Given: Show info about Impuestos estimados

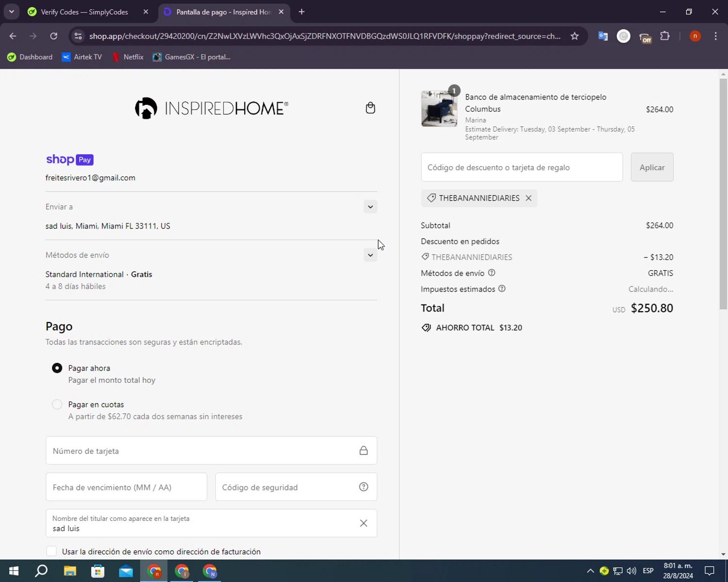Looking at the screenshot, I should click(502, 289).
